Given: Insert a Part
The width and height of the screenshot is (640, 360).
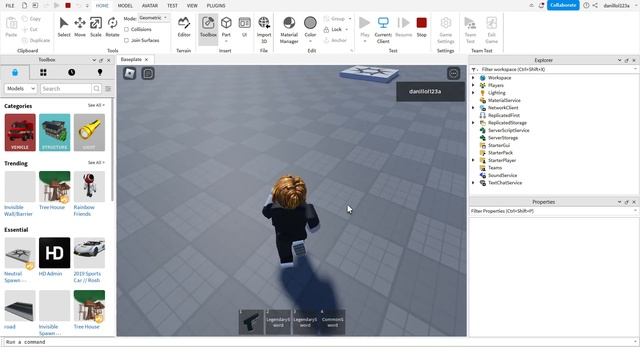Looking at the screenshot, I should [226, 29].
